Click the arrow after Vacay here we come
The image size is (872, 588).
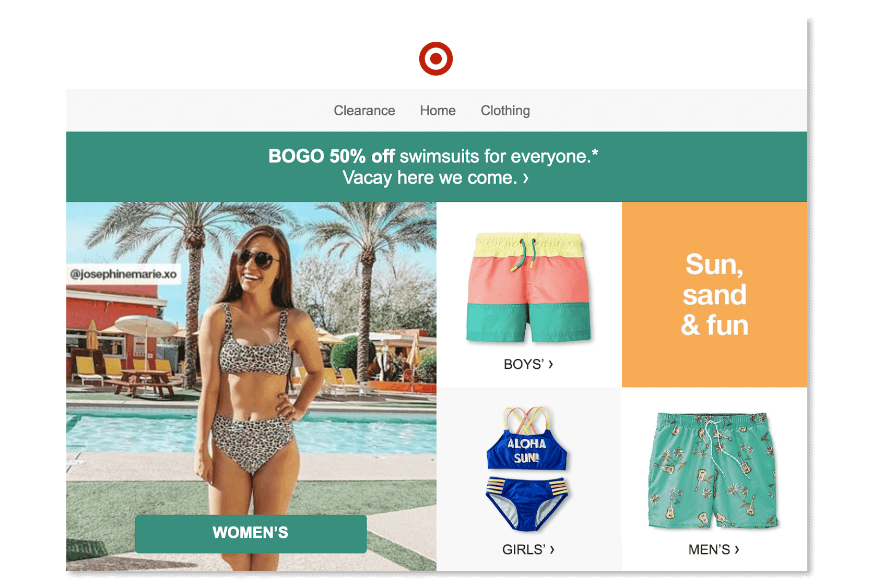(x=526, y=178)
